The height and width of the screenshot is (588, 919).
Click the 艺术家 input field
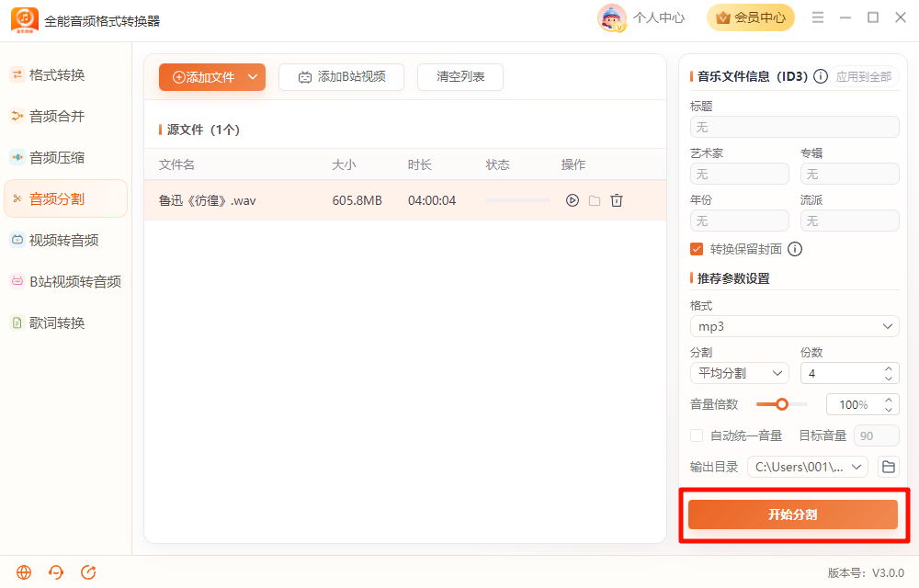click(740, 174)
